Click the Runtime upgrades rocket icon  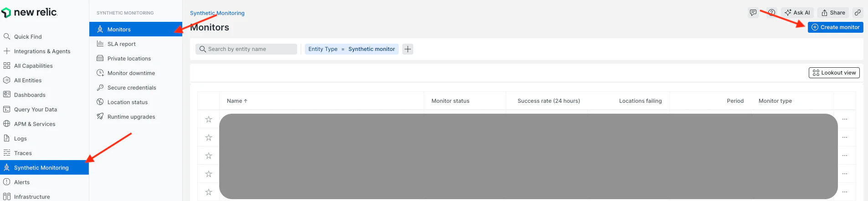click(x=100, y=116)
